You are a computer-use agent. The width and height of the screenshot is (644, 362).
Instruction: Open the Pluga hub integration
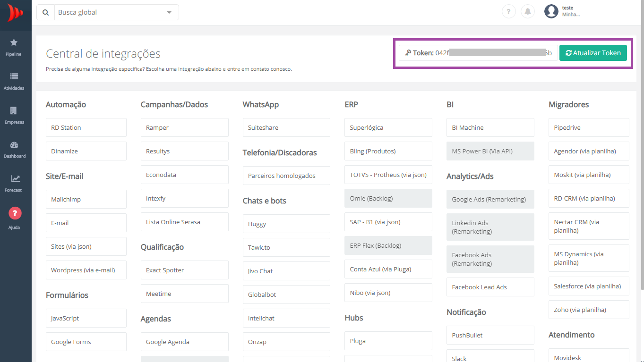(388, 341)
